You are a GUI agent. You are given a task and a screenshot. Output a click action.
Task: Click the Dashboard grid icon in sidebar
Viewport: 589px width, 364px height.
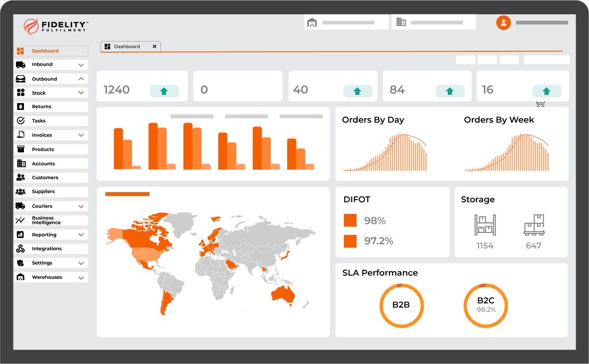pos(20,51)
